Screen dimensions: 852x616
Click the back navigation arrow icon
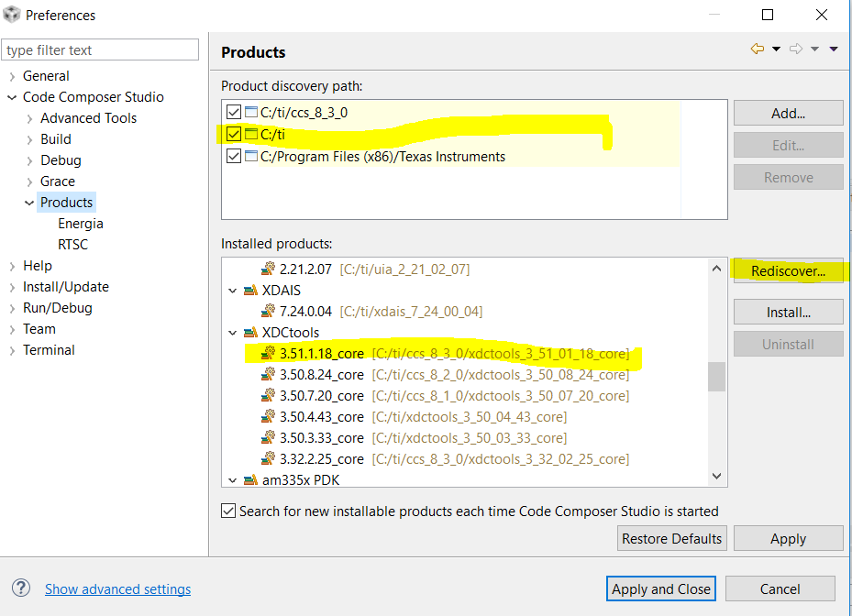[757, 49]
